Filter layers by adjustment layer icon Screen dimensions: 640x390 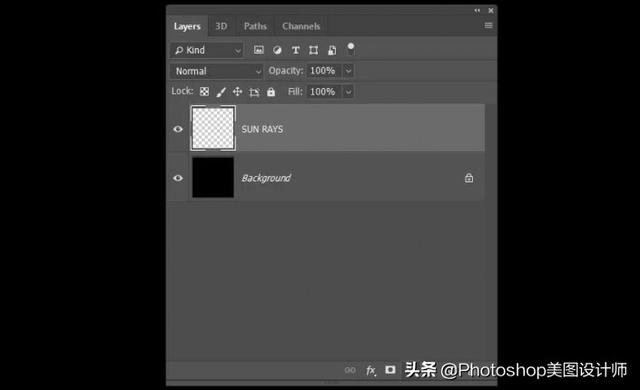pos(277,50)
